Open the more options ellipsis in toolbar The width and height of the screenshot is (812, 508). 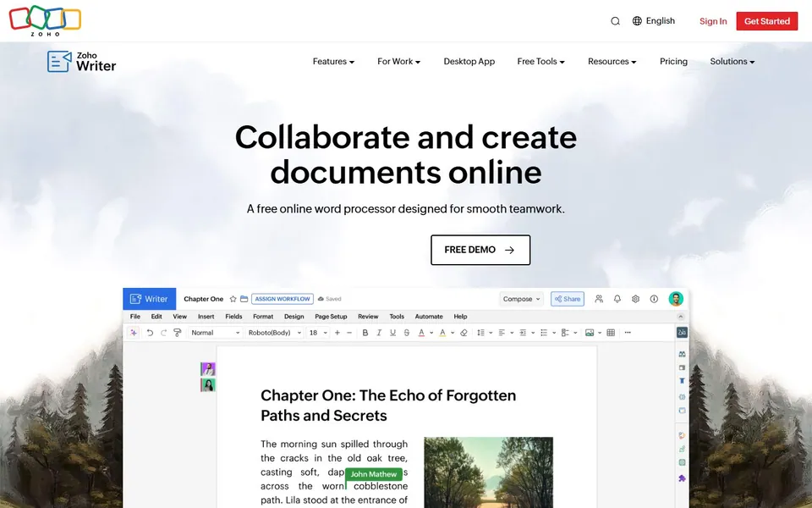click(628, 333)
